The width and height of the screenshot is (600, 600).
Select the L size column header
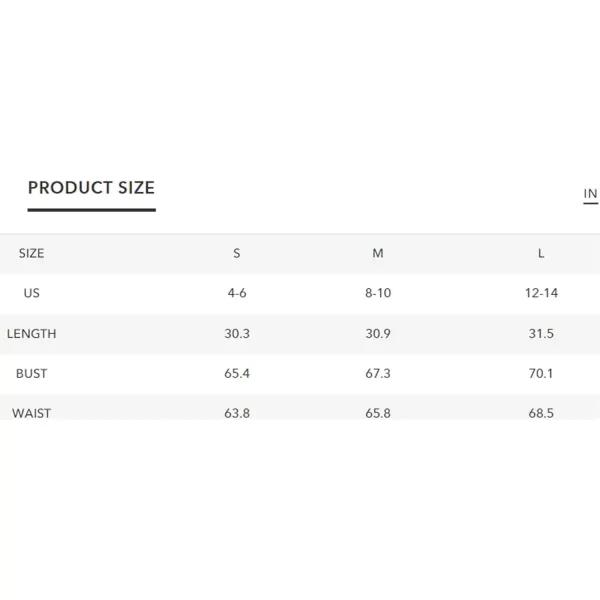tap(541, 253)
